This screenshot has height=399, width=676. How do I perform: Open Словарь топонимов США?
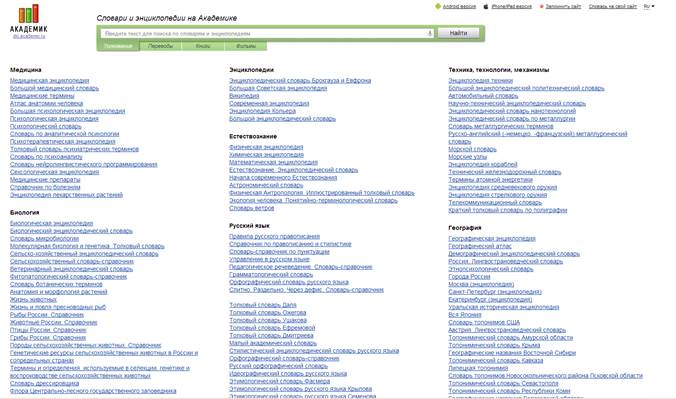click(x=484, y=323)
